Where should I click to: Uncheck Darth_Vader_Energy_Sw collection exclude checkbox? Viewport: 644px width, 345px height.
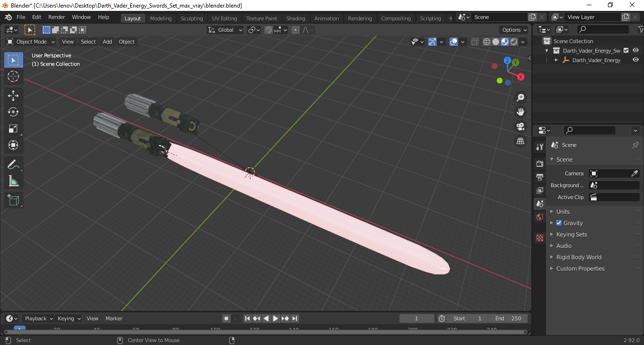point(626,50)
